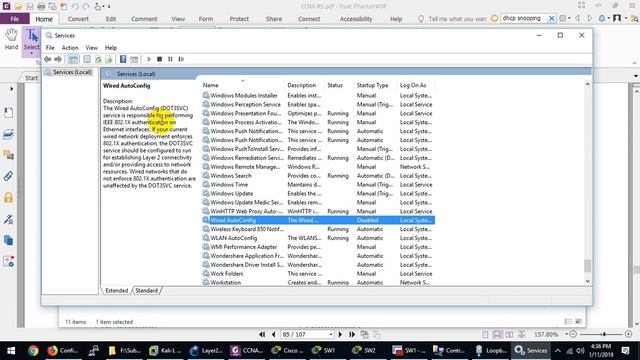The image size is (640, 360).
Task: Go back arrow in Services toolbar
Action: (x=48, y=59)
